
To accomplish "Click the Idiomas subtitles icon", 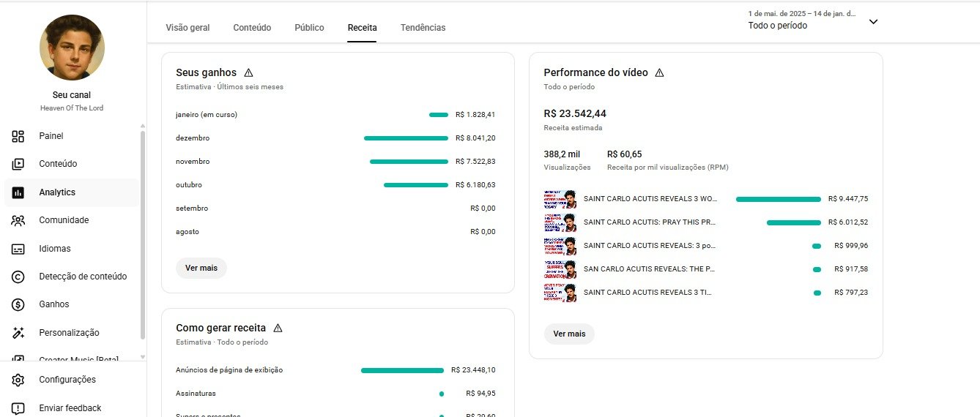I will pyautogui.click(x=18, y=249).
